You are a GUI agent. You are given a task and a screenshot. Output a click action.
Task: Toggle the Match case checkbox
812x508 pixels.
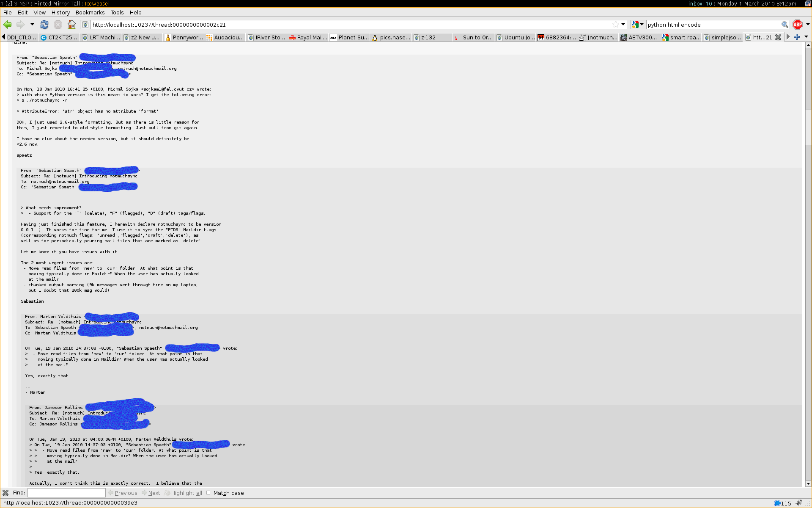(x=208, y=493)
